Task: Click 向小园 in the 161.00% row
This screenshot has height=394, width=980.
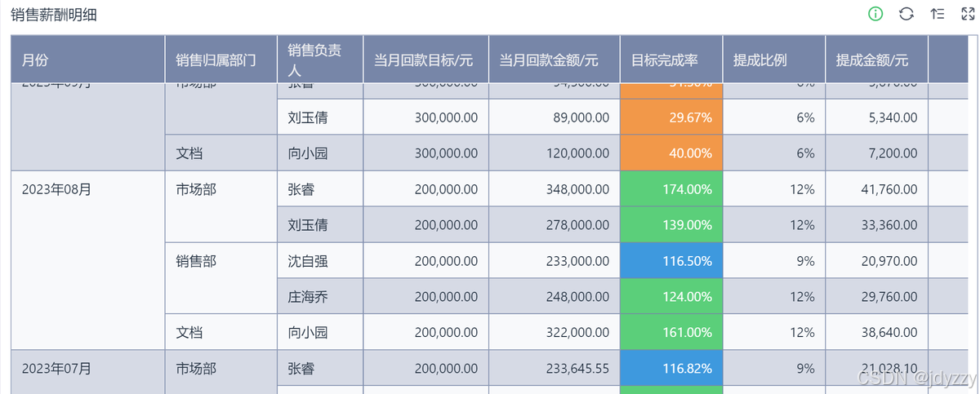Action: pyautogui.click(x=320, y=332)
